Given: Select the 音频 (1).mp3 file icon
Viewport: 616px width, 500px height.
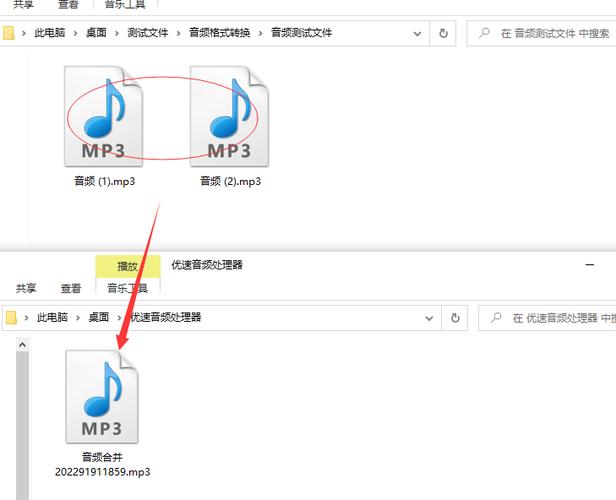Looking at the screenshot, I should point(104,117).
